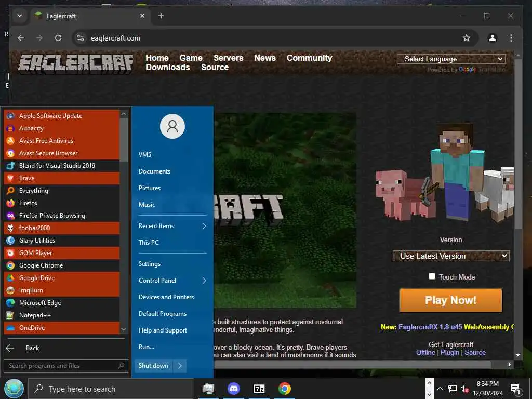532x399 pixels.
Task: Open OneDrive from program list
Action: pos(61,328)
